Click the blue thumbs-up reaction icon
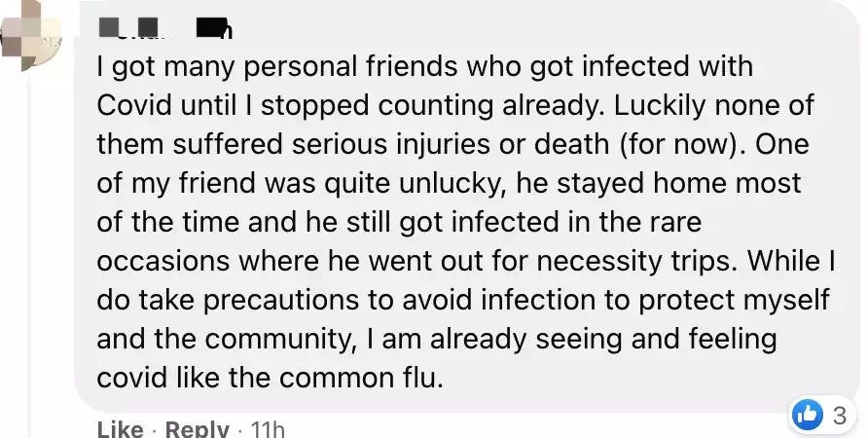This screenshot has width=868, height=438. (809, 416)
